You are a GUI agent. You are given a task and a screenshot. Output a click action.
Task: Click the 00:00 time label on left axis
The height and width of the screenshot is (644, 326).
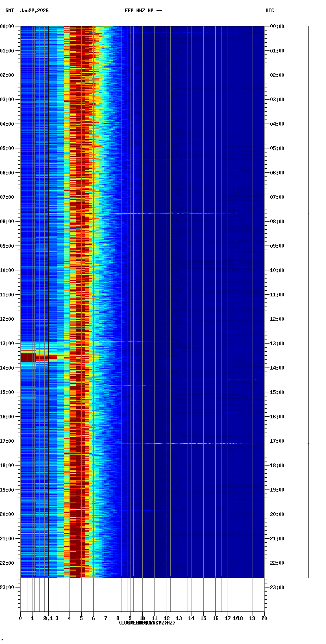click(7, 26)
